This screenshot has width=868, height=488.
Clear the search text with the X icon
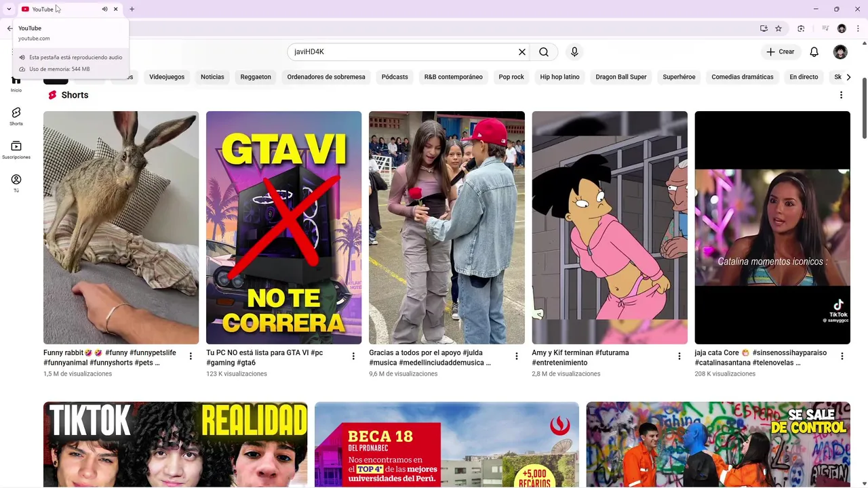(522, 52)
